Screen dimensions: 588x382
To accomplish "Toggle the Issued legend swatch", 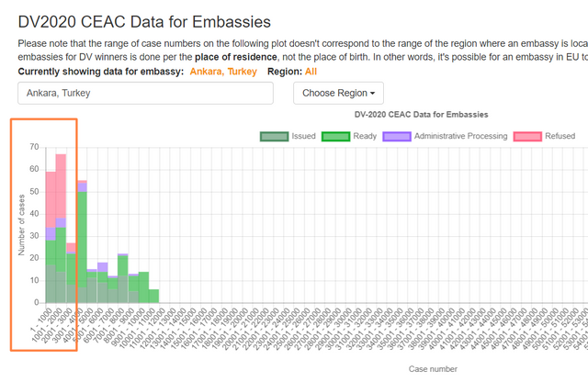I will pos(274,136).
